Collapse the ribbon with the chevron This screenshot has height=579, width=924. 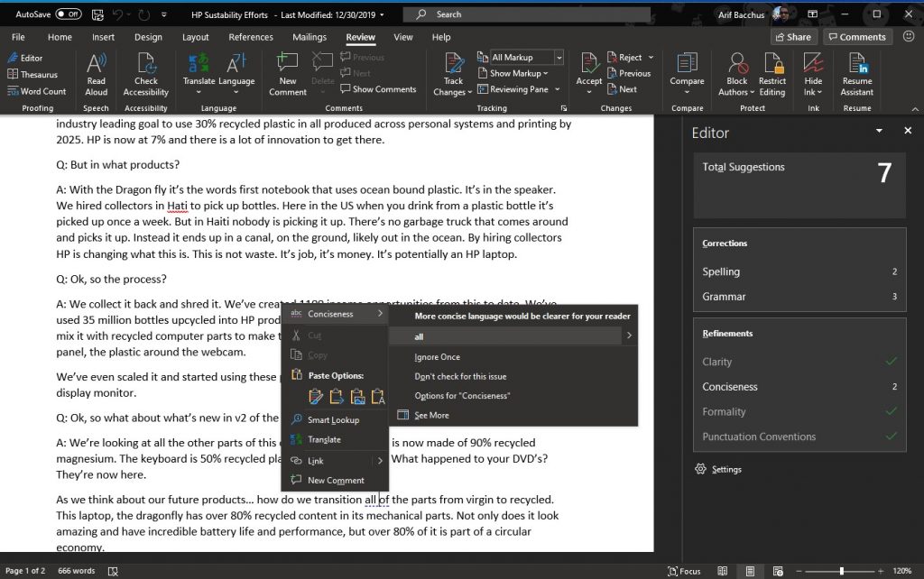click(x=915, y=109)
